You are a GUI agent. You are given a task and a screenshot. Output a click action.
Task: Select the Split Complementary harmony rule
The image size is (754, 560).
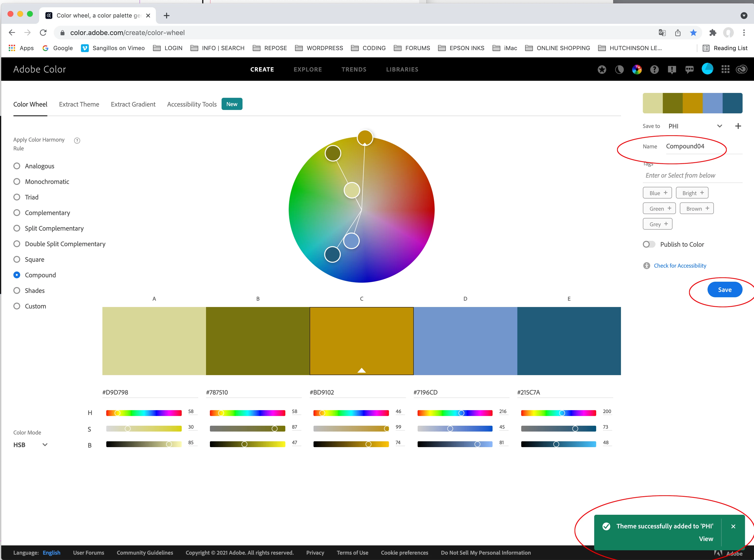click(x=17, y=228)
